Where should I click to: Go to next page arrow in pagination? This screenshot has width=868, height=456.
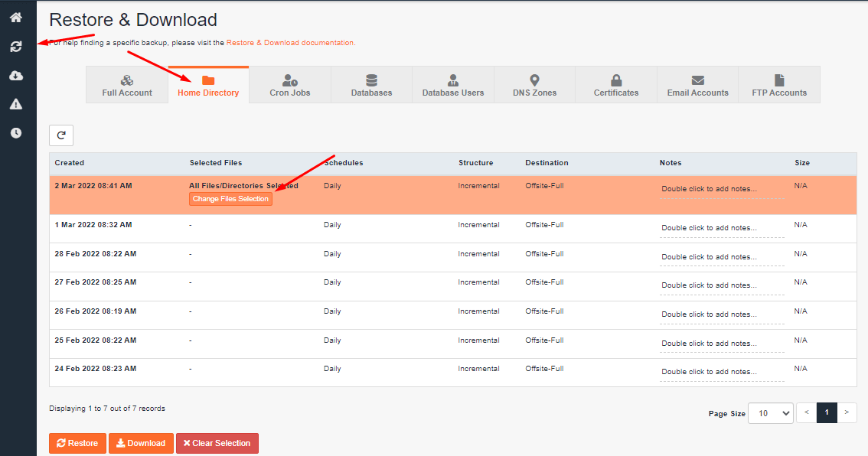click(x=847, y=412)
